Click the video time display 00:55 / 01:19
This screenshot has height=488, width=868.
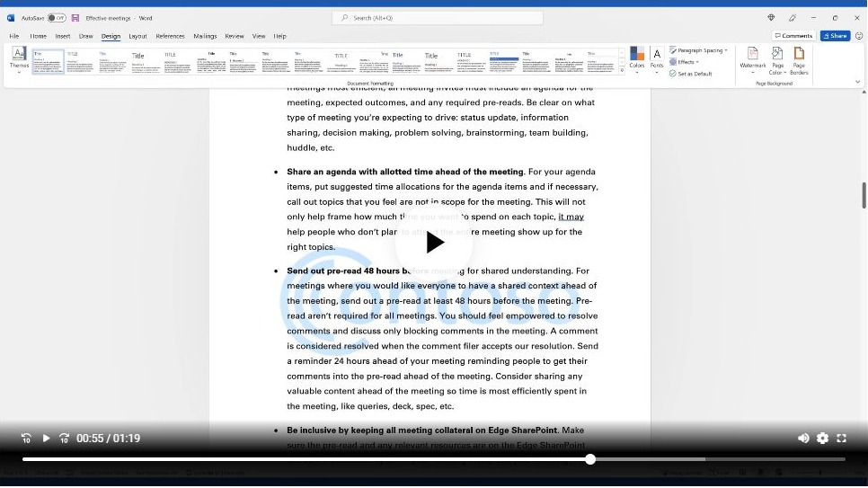(108, 439)
